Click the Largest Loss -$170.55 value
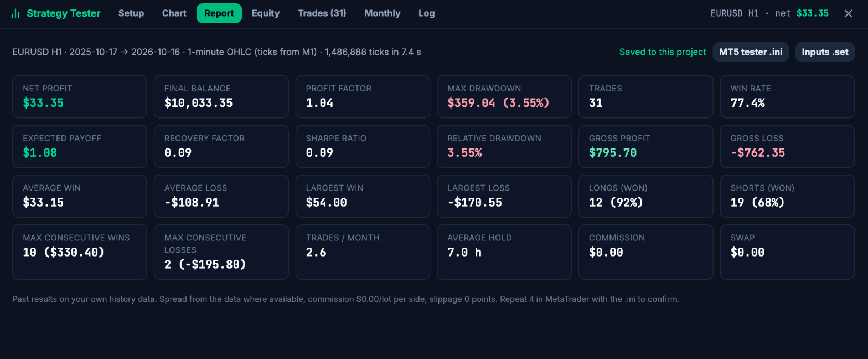Viewport: 868px width, 359px height. coord(474,203)
